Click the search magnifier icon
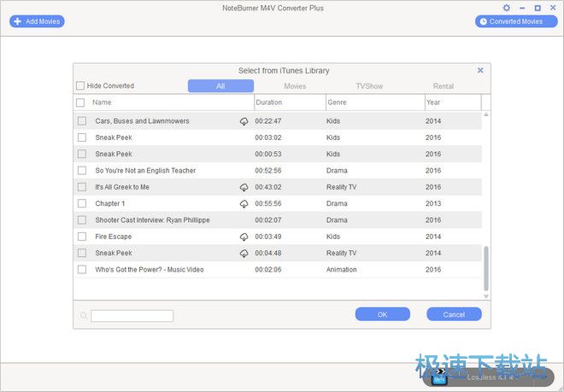This screenshot has height=392, width=564. pos(84,316)
